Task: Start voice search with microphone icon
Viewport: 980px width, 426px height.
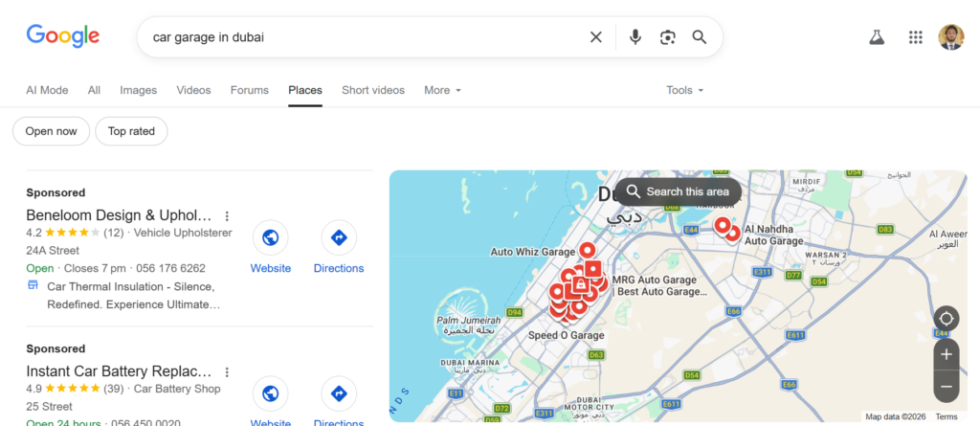Action: [x=635, y=37]
